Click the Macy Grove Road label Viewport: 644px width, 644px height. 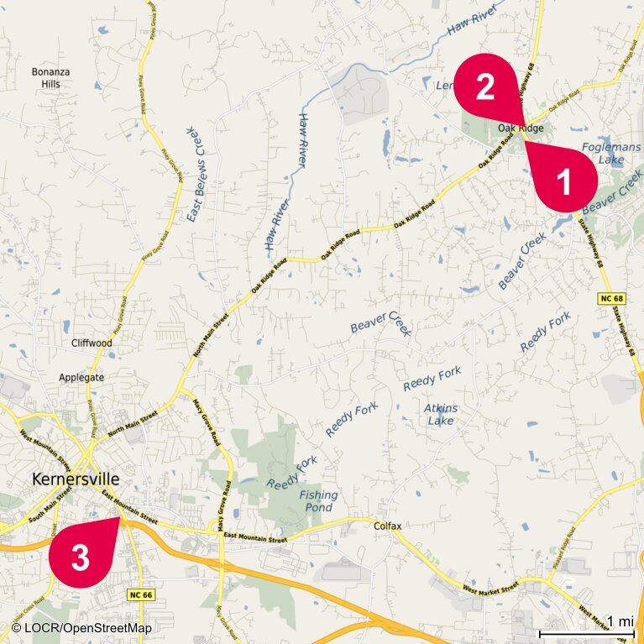(x=207, y=423)
